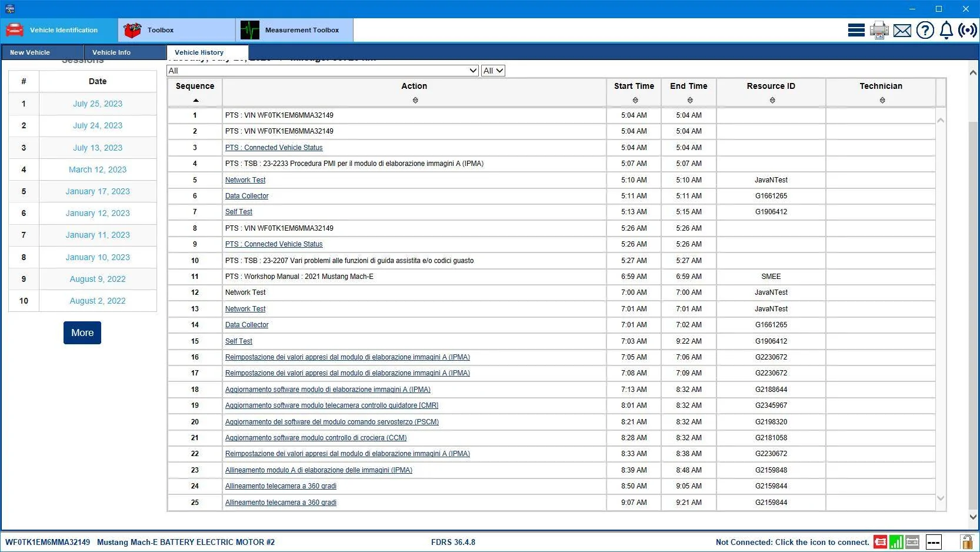Open the CCM cruise control update link
This screenshot has width=980, height=552.
click(316, 438)
